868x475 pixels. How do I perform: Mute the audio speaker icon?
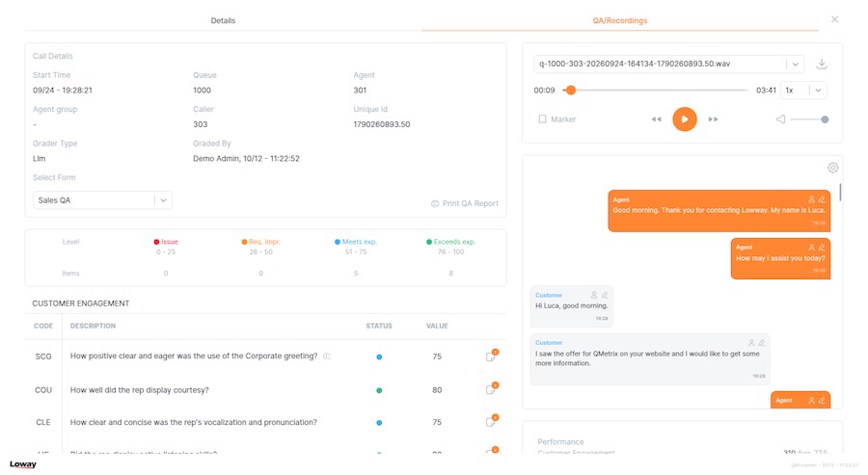click(780, 119)
